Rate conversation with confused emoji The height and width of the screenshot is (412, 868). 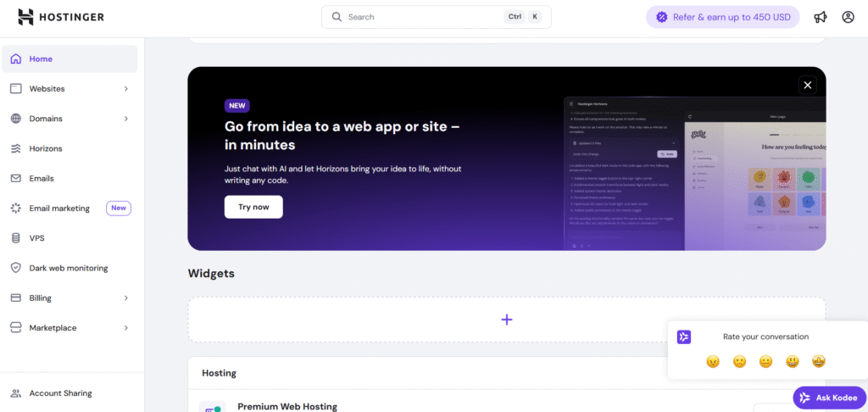739,362
